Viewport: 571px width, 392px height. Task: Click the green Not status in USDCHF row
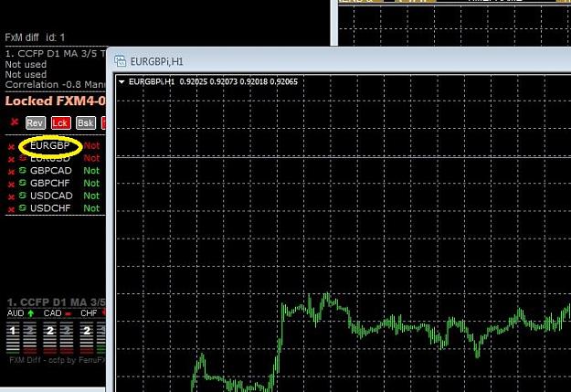91,208
